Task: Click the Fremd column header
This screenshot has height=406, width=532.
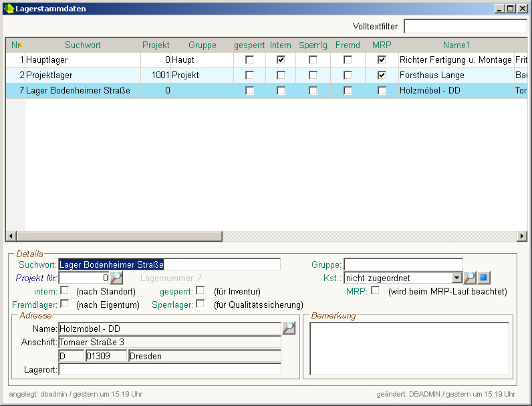Action: (348, 45)
